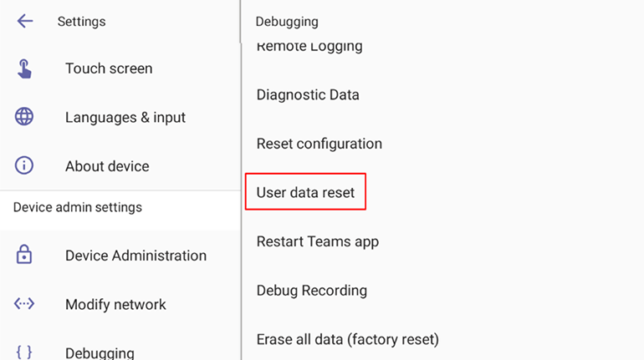Tap Restart Teams app

tap(318, 241)
